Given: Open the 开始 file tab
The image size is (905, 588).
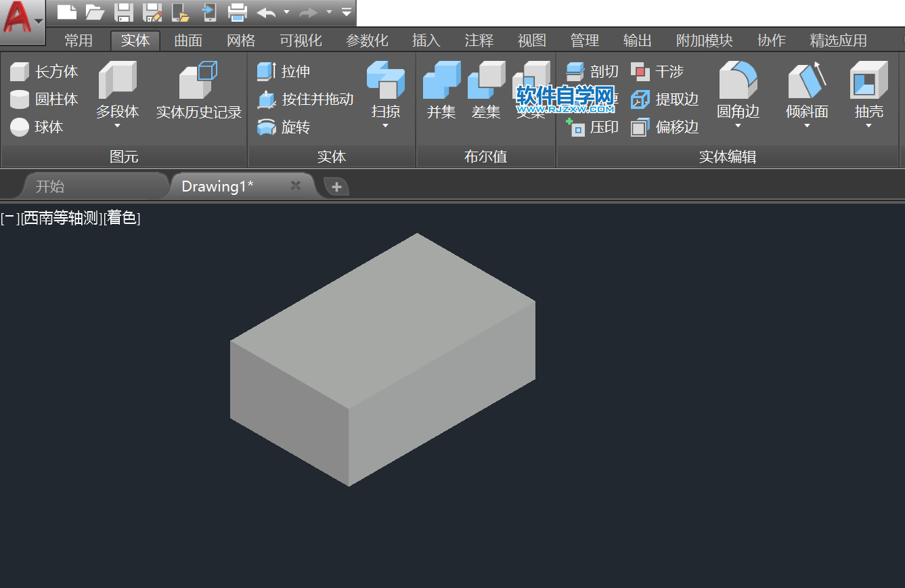Looking at the screenshot, I should pos(95,186).
